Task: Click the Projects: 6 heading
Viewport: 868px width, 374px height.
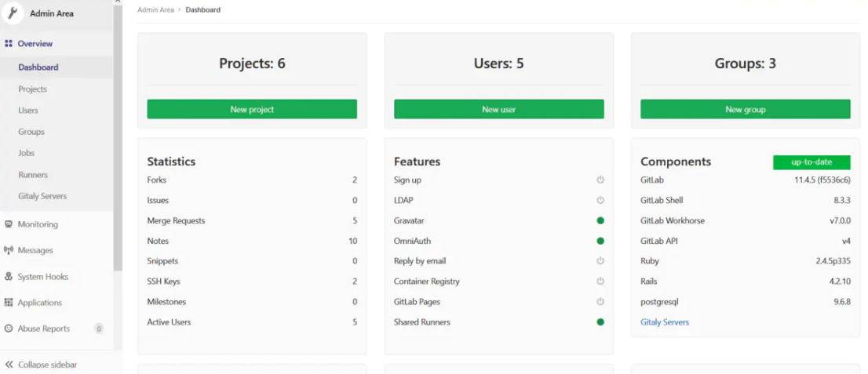Action: pyautogui.click(x=252, y=64)
